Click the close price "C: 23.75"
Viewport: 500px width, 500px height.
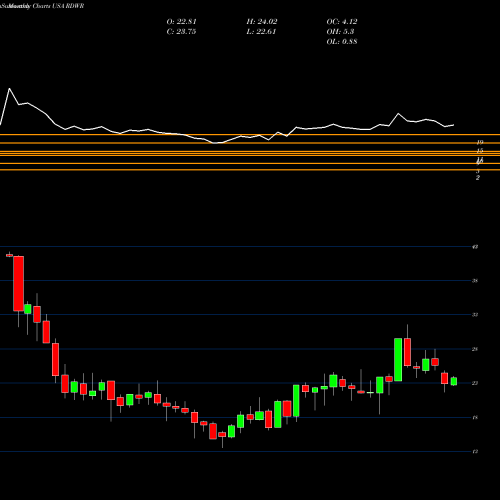(181, 32)
